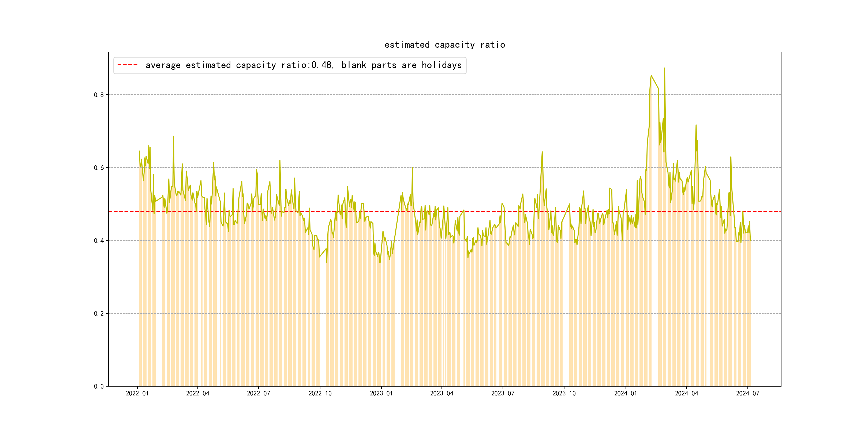Click the 2024-07 x-axis date label
Viewport: 868px width, 434px height.
tap(747, 393)
